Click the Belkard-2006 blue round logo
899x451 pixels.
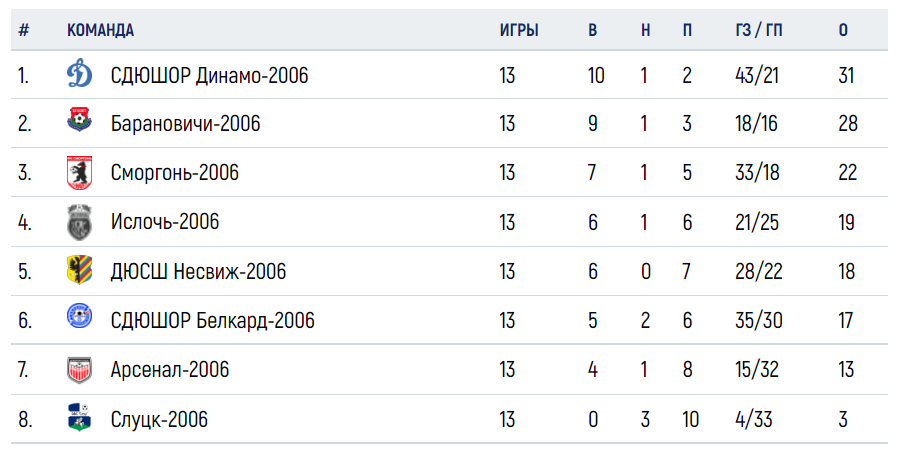[80, 317]
